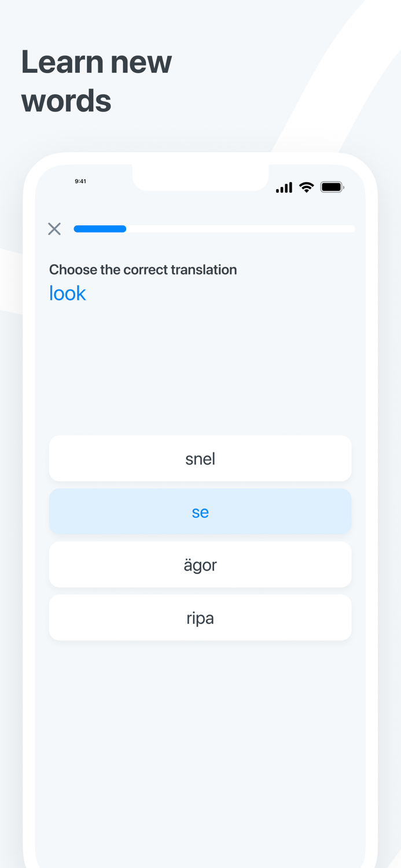Select the answer 'snel'
The image size is (401, 868).
tap(200, 458)
